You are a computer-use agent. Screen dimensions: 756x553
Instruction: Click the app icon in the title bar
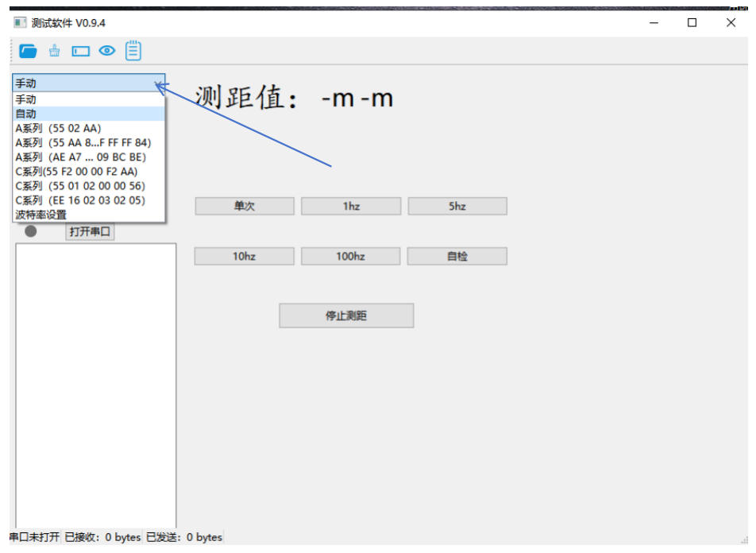pyautogui.click(x=20, y=22)
